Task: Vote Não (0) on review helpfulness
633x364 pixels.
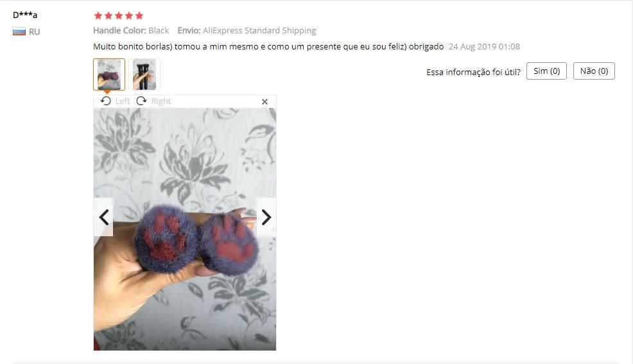Action: coord(594,71)
